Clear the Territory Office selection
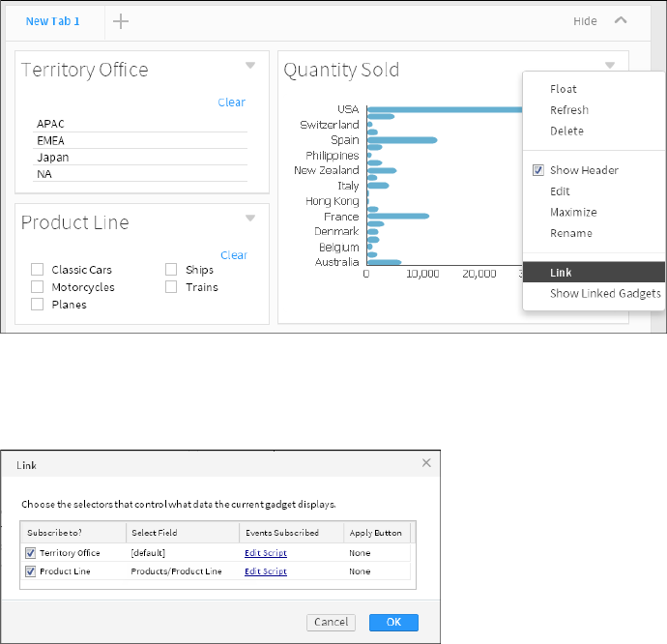Screen dimensions: 667x644 pyautogui.click(x=231, y=102)
